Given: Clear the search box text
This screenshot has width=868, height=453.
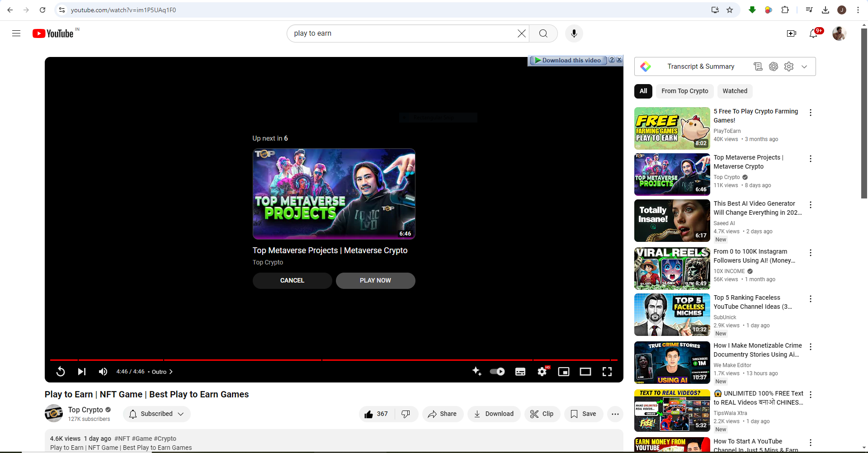Looking at the screenshot, I should (521, 33).
